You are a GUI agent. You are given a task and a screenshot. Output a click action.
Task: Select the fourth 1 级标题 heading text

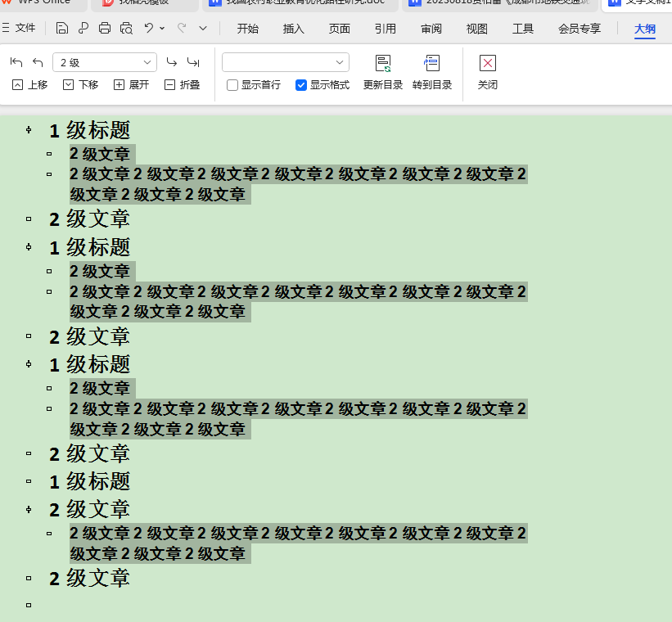pyautogui.click(x=89, y=481)
